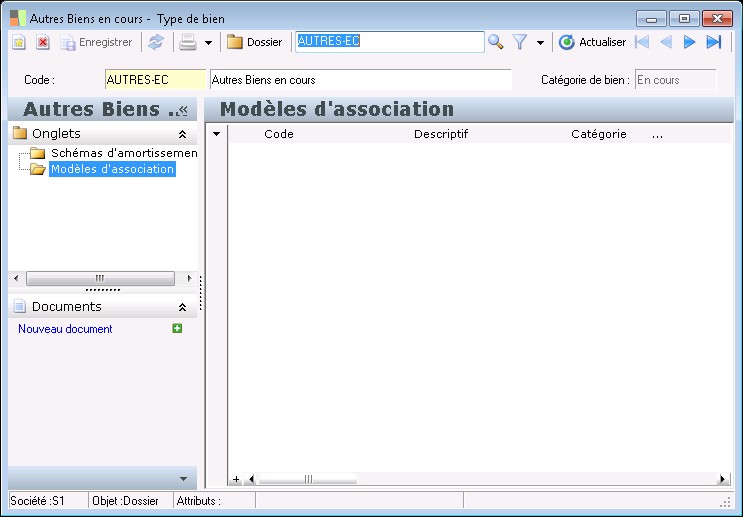This screenshot has height=517, width=743.
Task: Click the plus add row button in grid
Action: tap(236, 480)
